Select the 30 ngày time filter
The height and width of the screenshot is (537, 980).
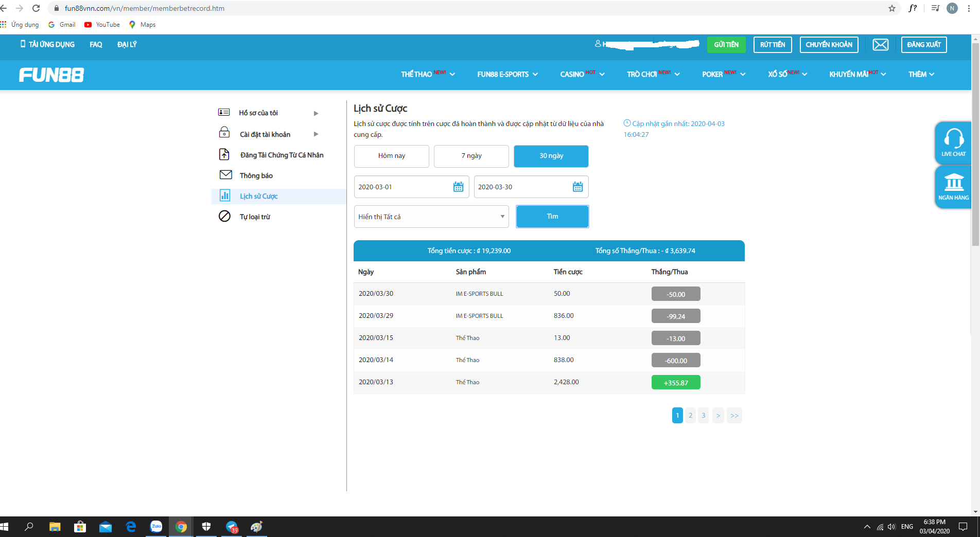[551, 156]
